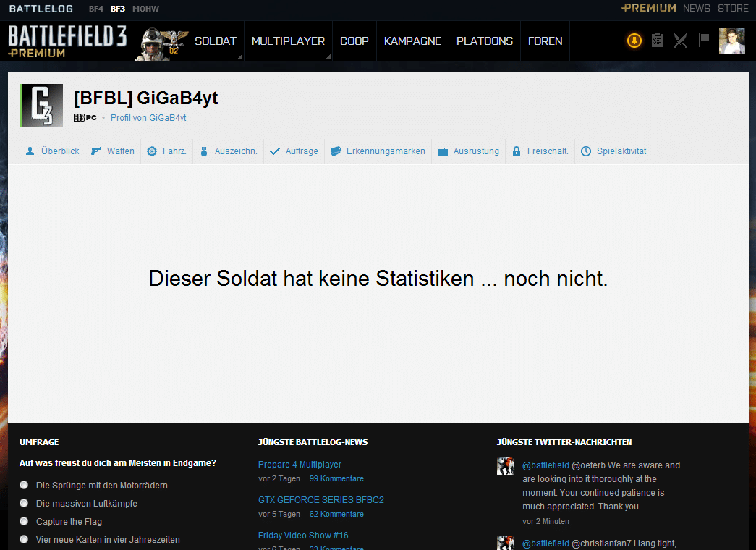This screenshot has width=756, height=550.
Task: Open user profile avatar in top right
Action: [731, 41]
